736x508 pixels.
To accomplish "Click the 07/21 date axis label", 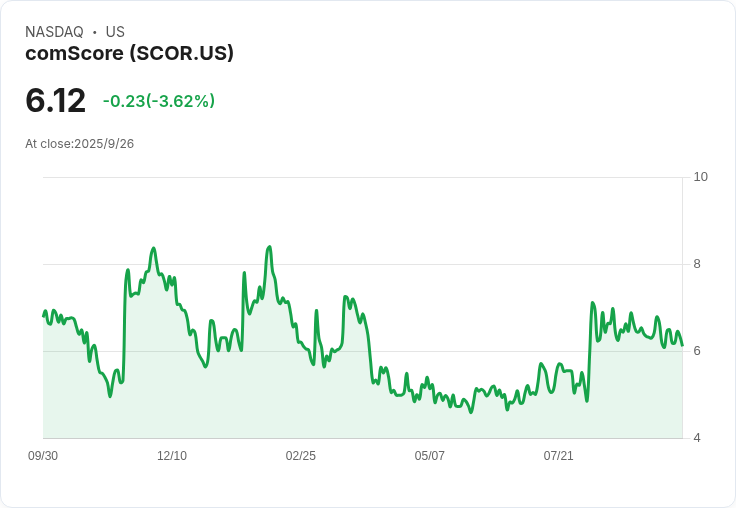I will (559, 456).
